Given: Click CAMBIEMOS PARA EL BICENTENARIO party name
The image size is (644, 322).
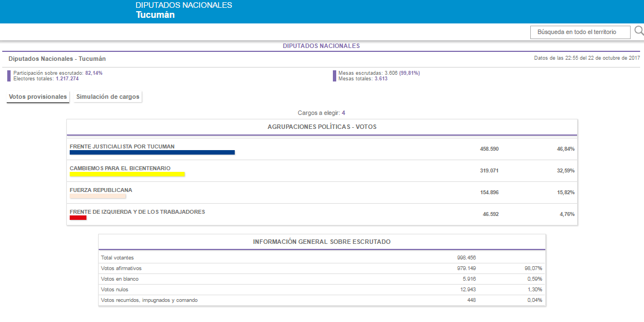Looking at the screenshot, I should point(120,168).
